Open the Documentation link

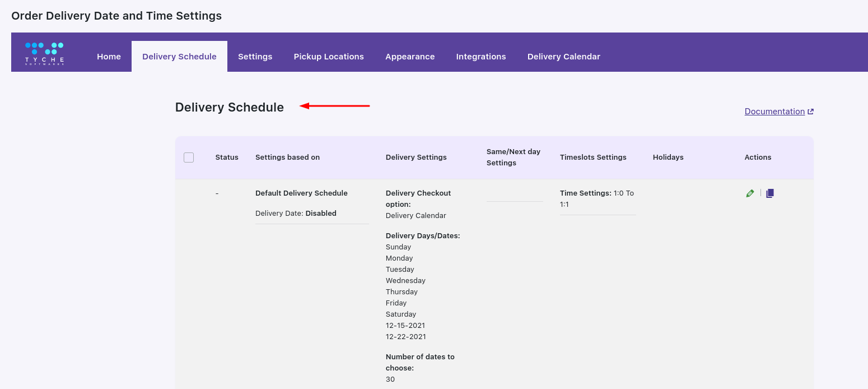pos(774,112)
